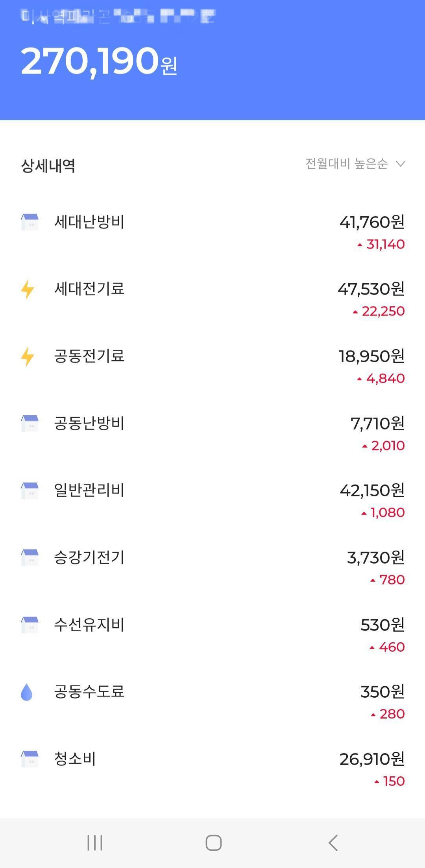
Task: Tap the 일반관리비 label text
Action: point(89,490)
